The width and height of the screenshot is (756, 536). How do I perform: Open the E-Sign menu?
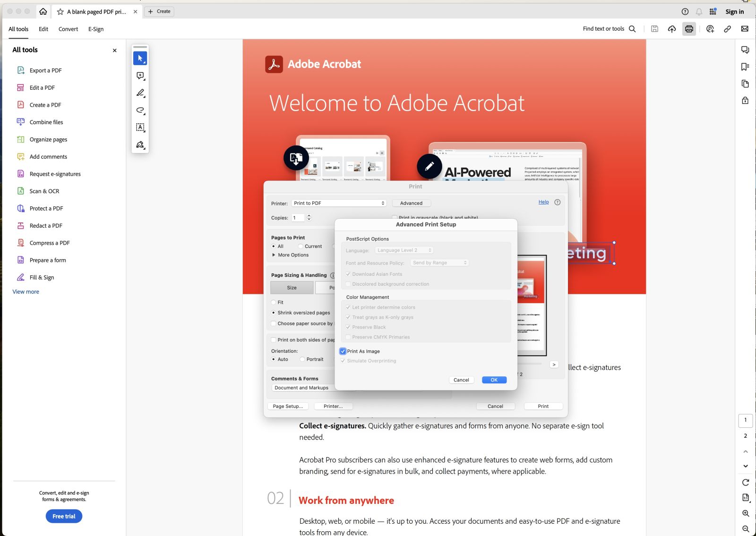(96, 29)
